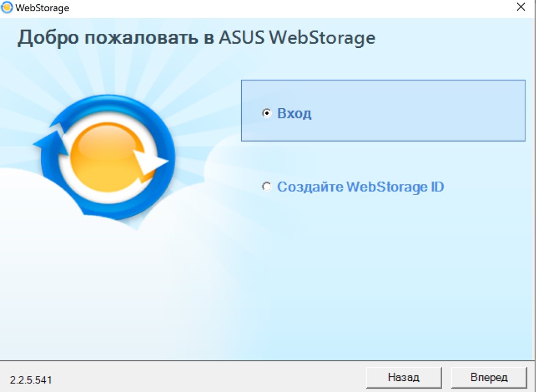Click the word ASUS in the welcome heading

[241, 37]
